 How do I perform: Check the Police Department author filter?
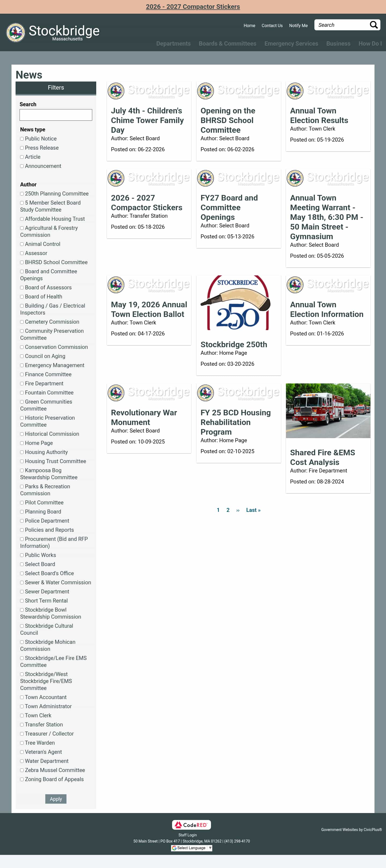22,521
